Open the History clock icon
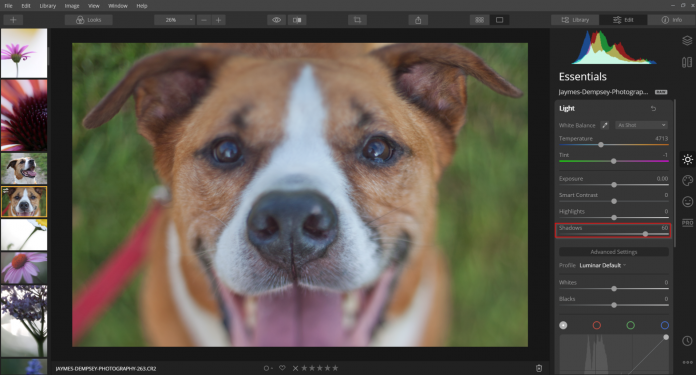Screen dimensions: 696x375 click(x=687, y=341)
